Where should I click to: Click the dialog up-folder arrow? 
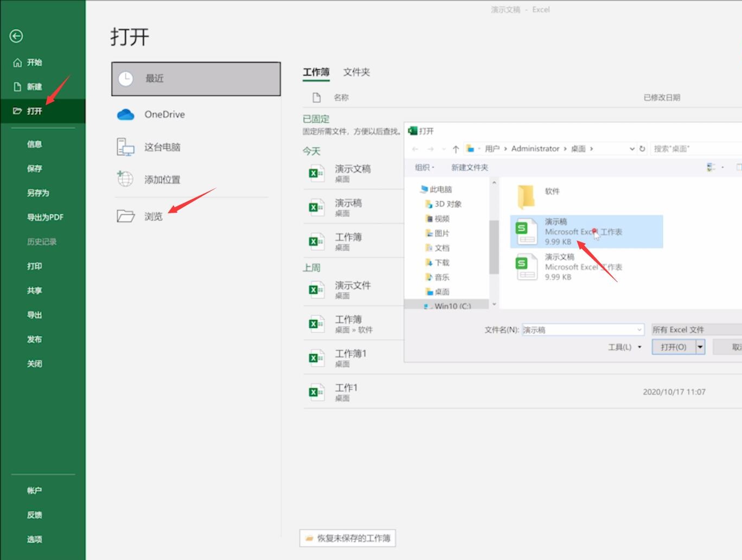(456, 149)
